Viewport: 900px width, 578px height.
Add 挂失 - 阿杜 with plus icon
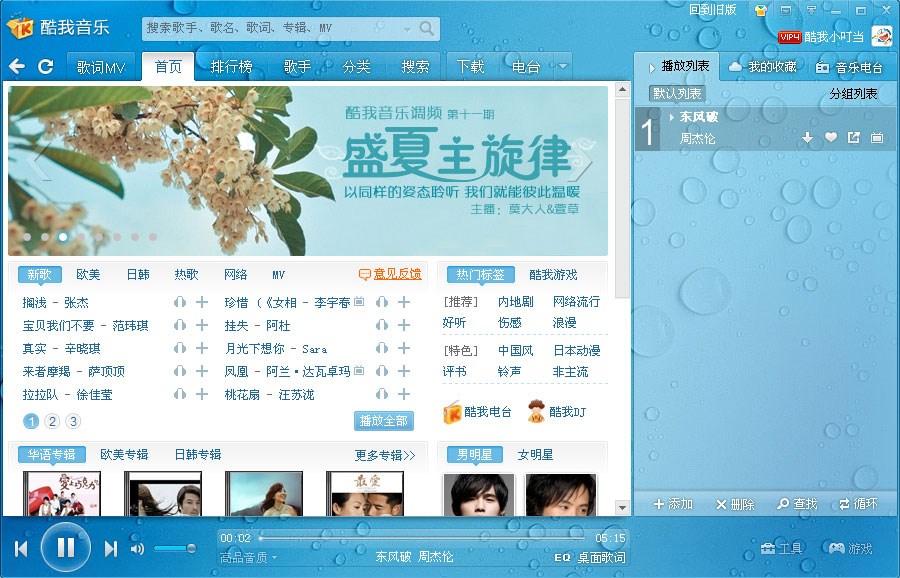pos(404,325)
